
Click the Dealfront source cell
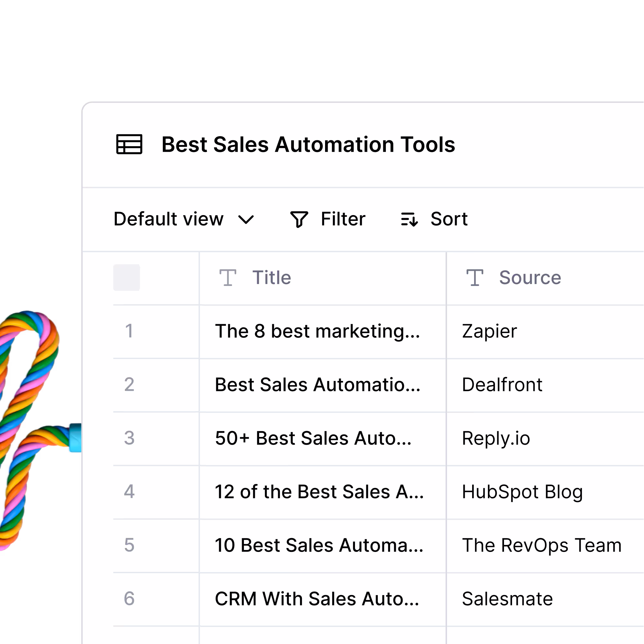click(545, 385)
